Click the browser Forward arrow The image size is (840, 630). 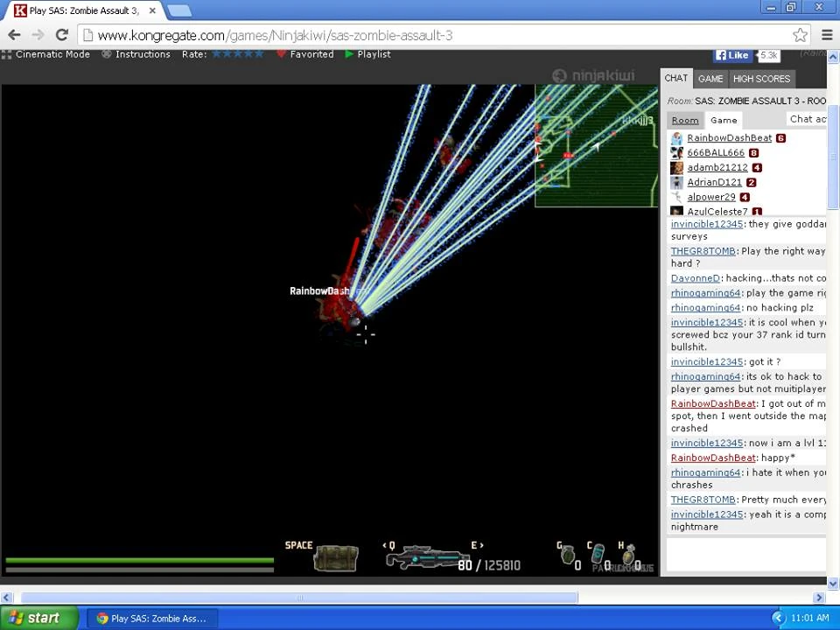[x=38, y=35]
